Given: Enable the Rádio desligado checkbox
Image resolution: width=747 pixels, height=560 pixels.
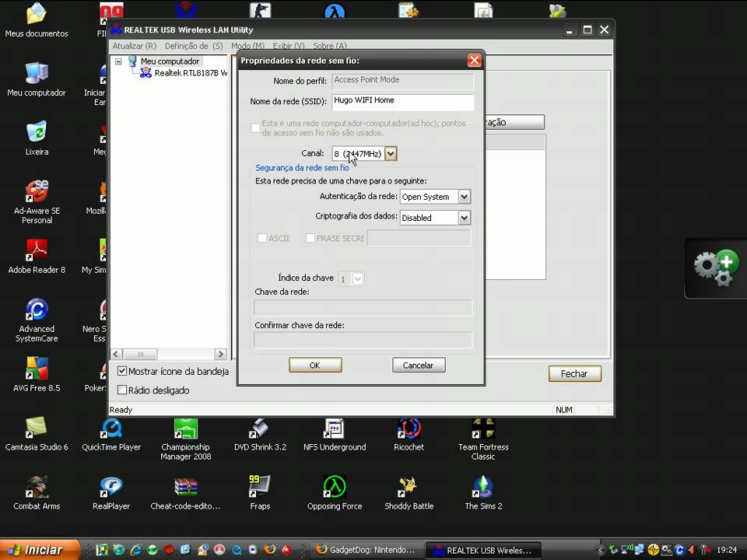Looking at the screenshot, I should tap(122, 390).
